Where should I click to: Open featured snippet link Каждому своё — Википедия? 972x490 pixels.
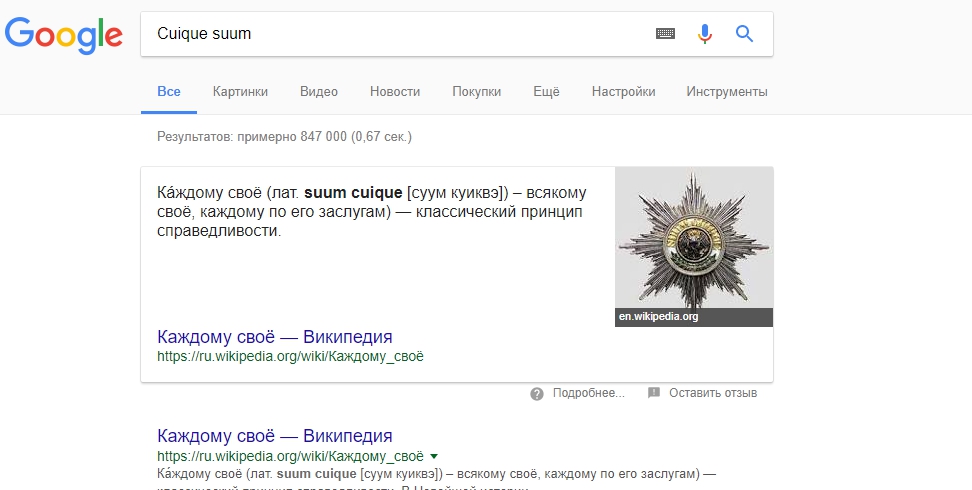coord(275,337)
